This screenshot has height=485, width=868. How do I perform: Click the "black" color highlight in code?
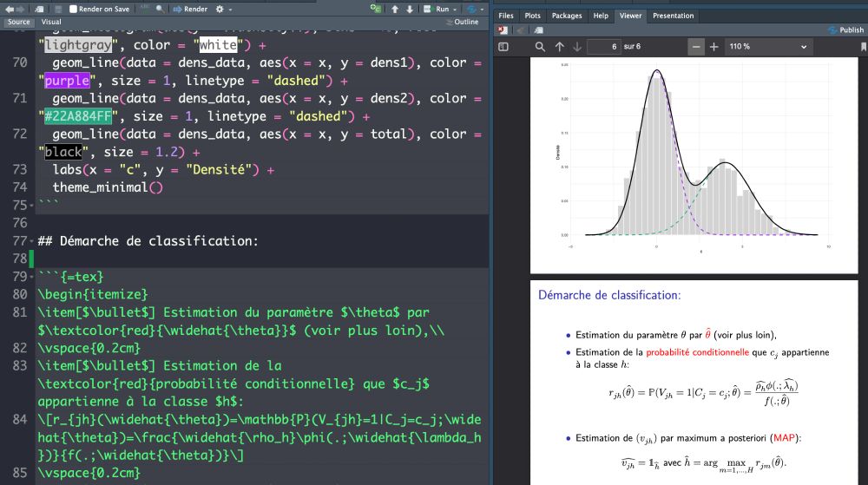63,152
